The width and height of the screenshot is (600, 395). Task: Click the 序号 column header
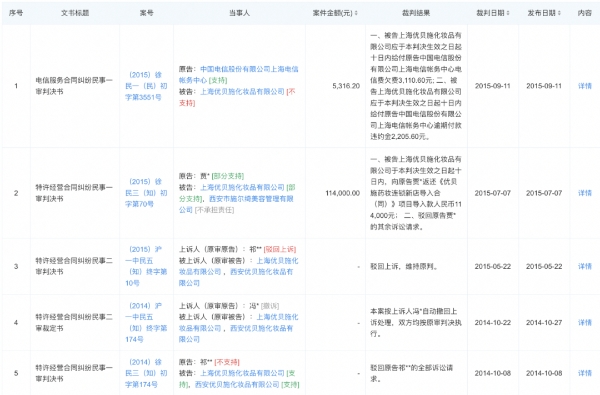pos(16,13)
